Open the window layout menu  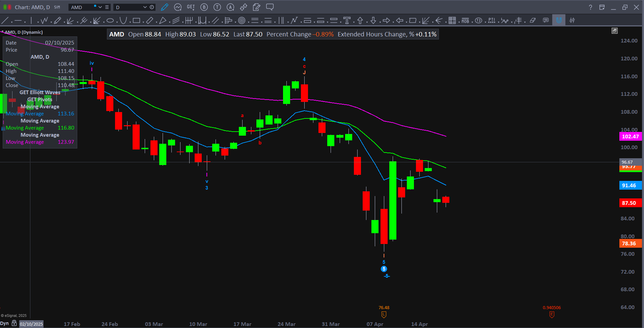click(x=602, y=7)
